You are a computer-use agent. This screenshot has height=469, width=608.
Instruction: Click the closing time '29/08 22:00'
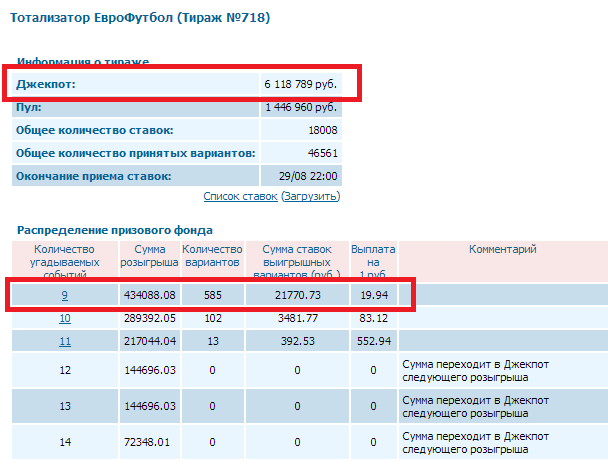pos(308,176)
